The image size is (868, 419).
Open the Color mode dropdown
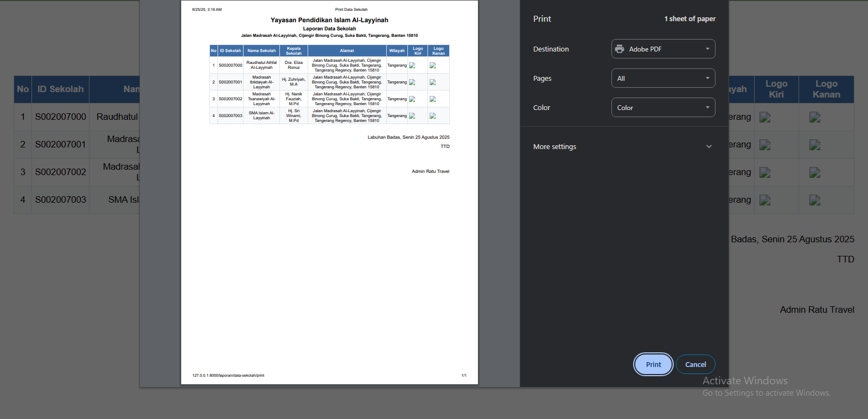pos(663,107)
